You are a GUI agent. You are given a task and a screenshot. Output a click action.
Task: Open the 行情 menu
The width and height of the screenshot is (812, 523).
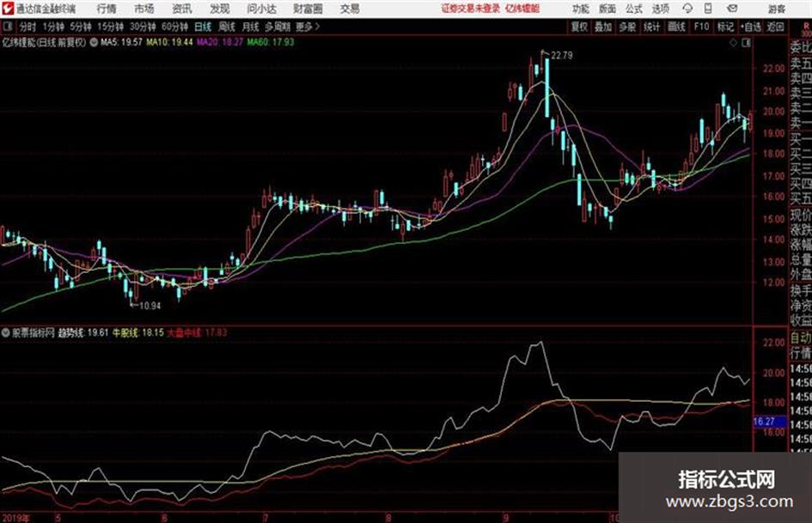coord(107,9)
